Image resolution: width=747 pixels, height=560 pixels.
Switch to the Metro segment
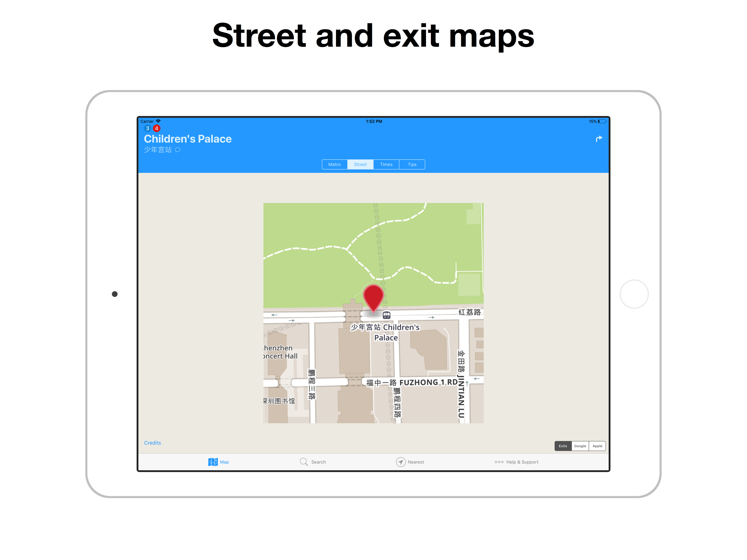pos(334,165)
